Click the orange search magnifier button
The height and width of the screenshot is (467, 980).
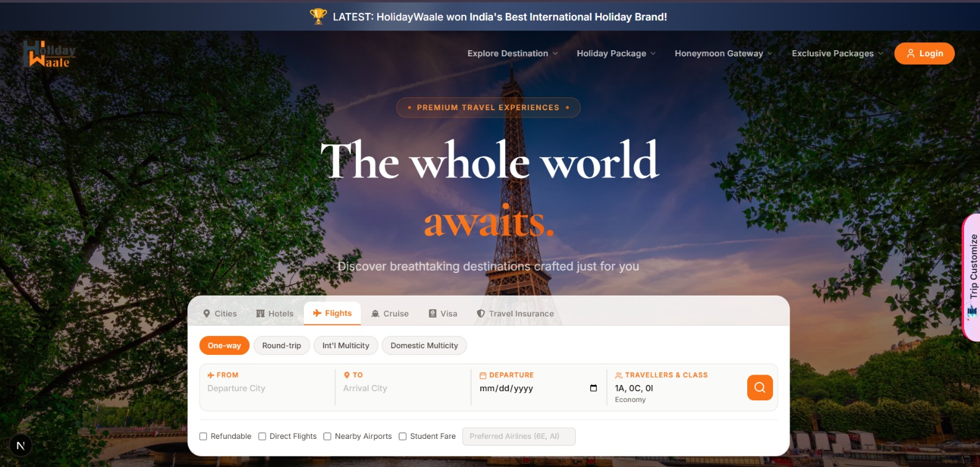click(x=759, y=387)
